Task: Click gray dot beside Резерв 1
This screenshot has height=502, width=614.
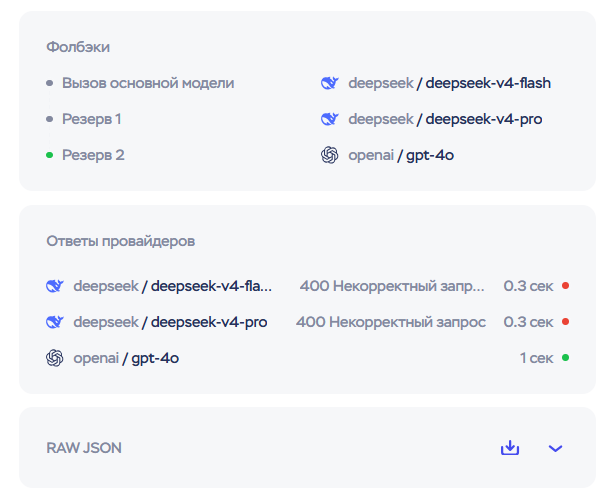Action: [x=49, y=119]
